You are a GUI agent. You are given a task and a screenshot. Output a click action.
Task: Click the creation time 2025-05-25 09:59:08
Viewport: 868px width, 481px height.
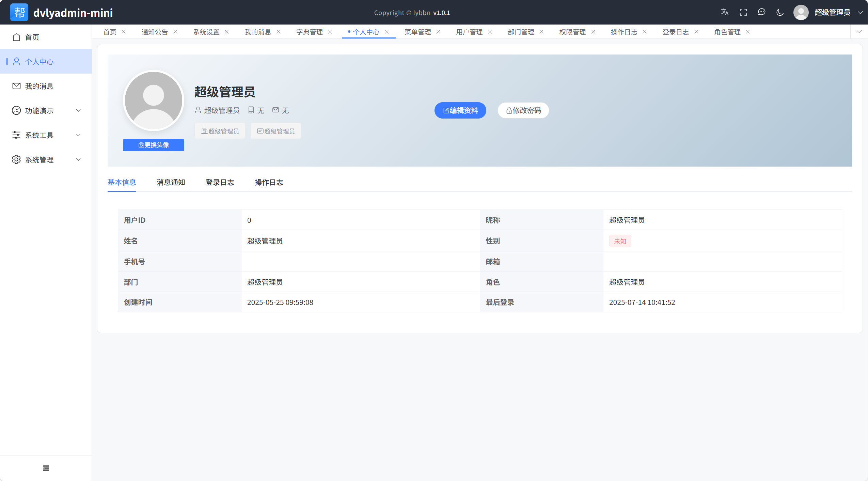coord(280,302)
